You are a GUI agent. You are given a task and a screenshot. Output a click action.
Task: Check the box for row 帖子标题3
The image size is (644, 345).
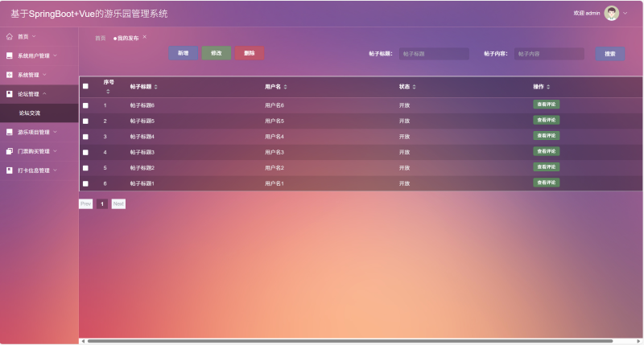coord(85,152)
